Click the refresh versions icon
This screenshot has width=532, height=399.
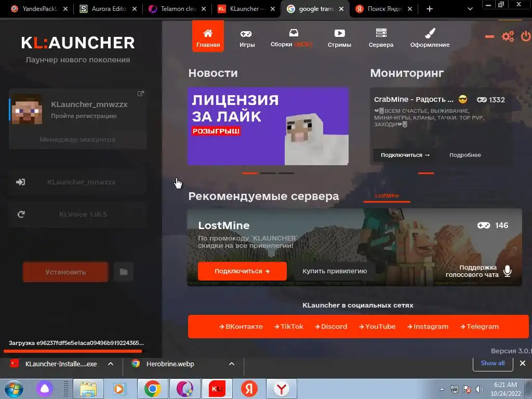(x=21, y=215)
